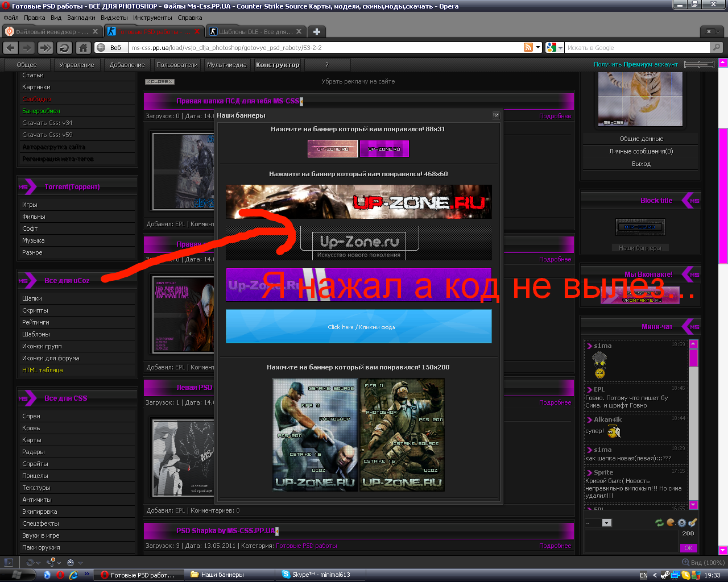The height and width of the screenshot is (582, 728).
Task: Open the HTML таблица sidebar link
Action: [x=43, y=370]
